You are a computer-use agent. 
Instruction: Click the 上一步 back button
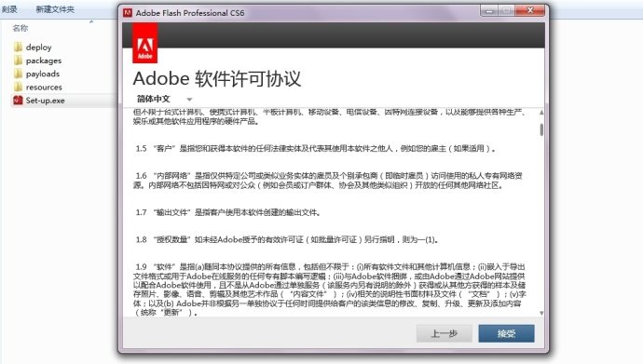[x=445, y=333]
